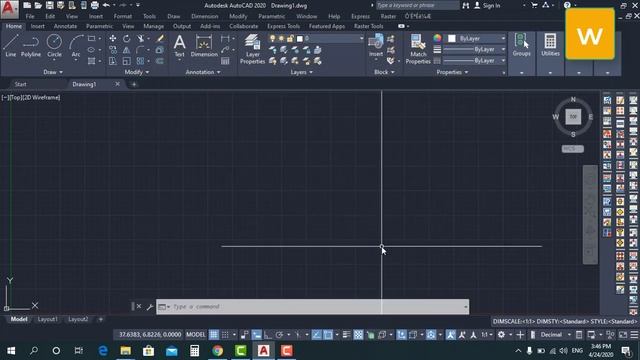Image resolution: width=640 pixels, height=360 pixels.
Task: Click the 2D Wireframe visual style label
Action: click(x=40, y=98)
